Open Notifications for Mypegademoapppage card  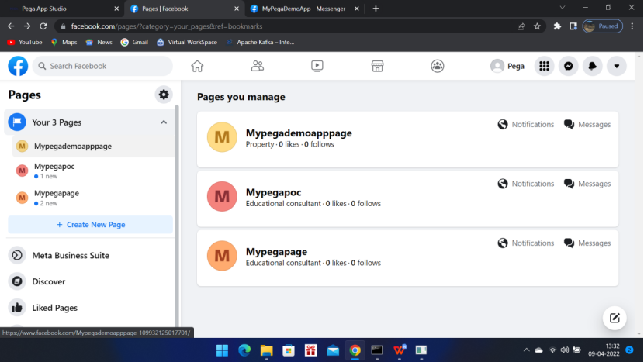point(526,124)
